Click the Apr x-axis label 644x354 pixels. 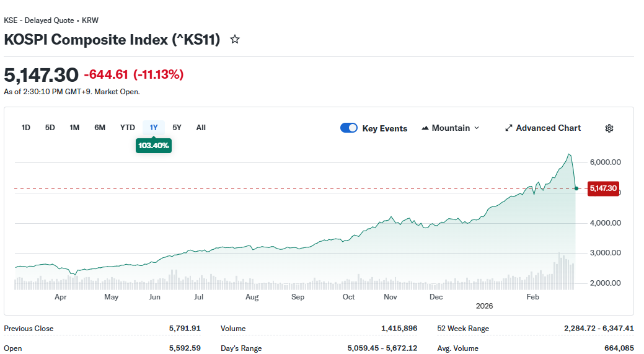60,297
